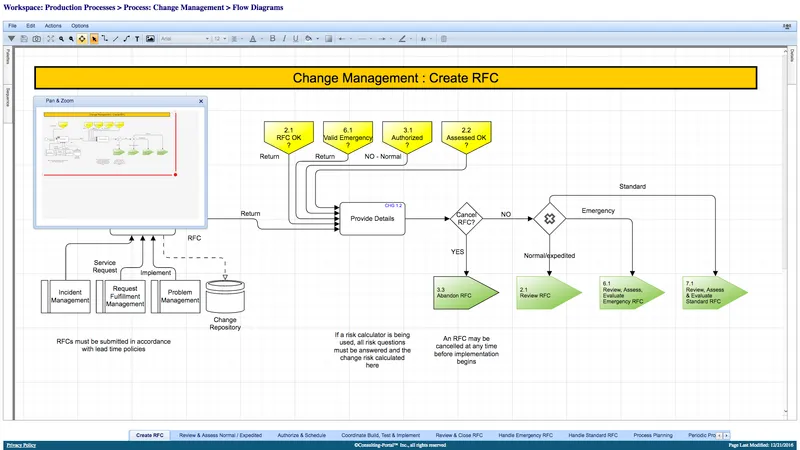The image size is (800, 450).
Task: Click the camera snapshot icon
Action: [x=37, y=39]
